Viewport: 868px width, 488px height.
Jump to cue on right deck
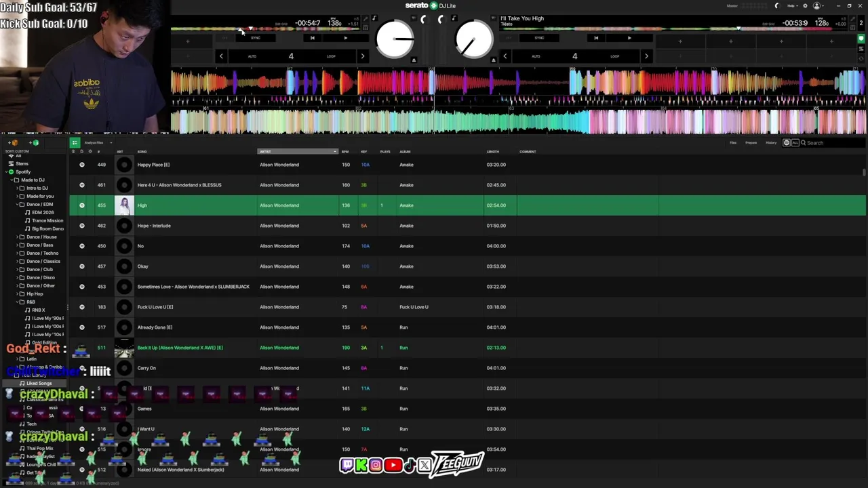click(x=596, y=38)
